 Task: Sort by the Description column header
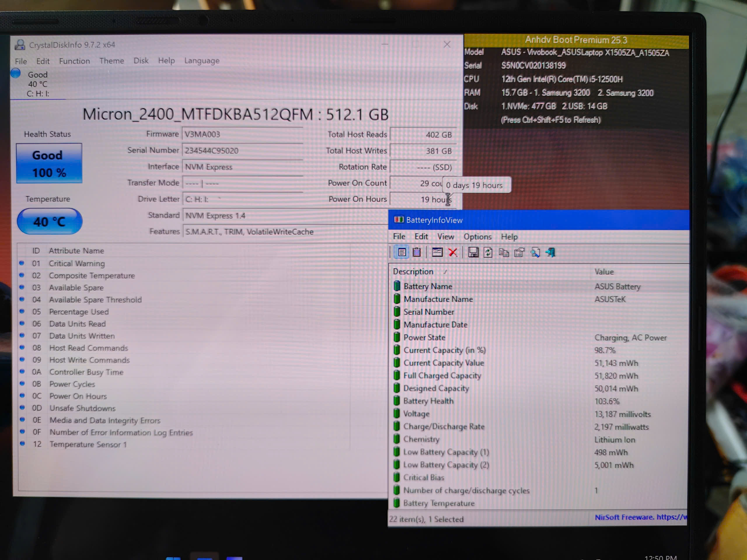click(413, 272)
